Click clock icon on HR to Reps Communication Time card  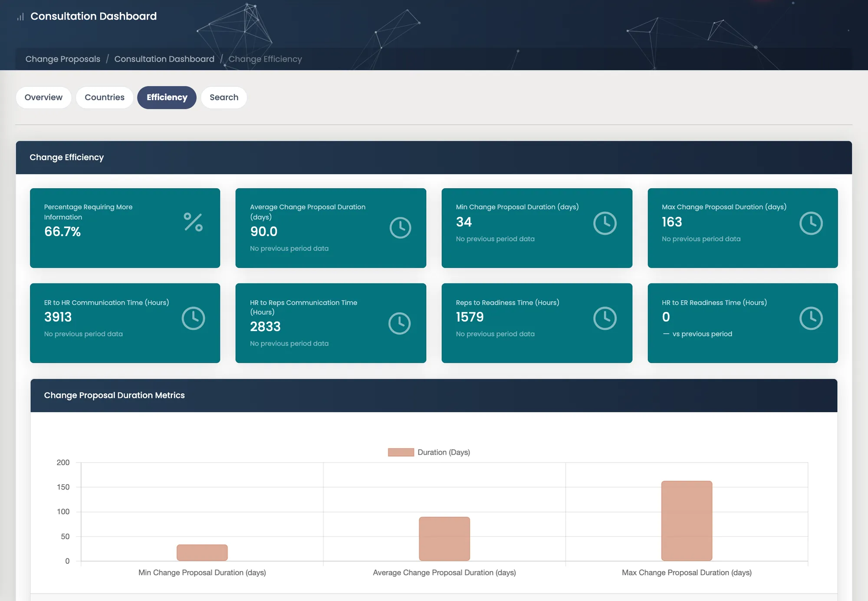[399, 323]
